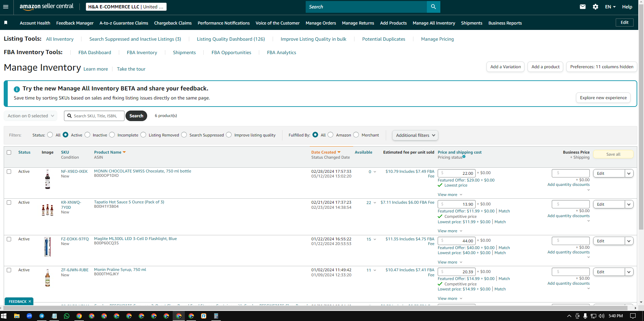Open the notification center icon

[x=633, y=316]
